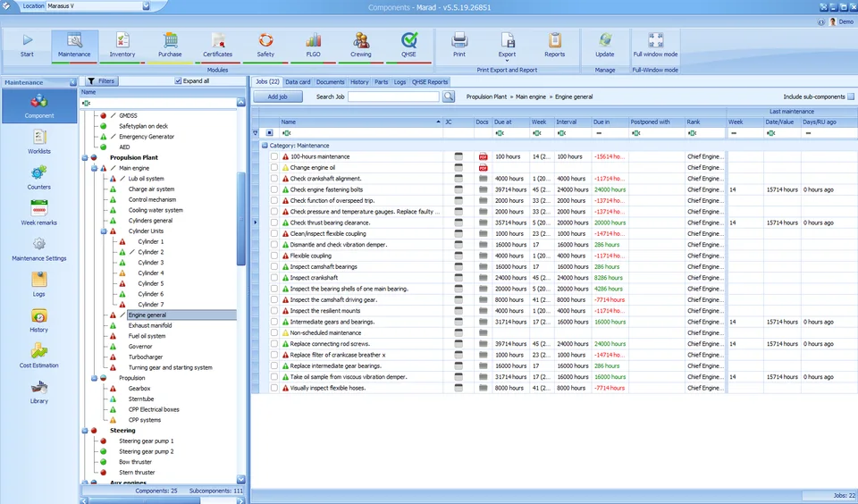The width and height of the screenshot is (858, 504).
Task: Collapse the Main engine tree node
Action: [94, 168]
